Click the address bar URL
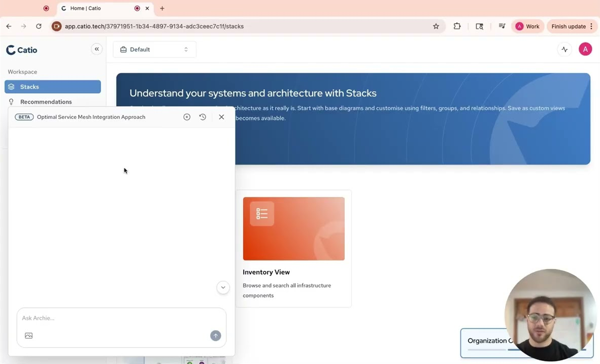 point(154,26)
